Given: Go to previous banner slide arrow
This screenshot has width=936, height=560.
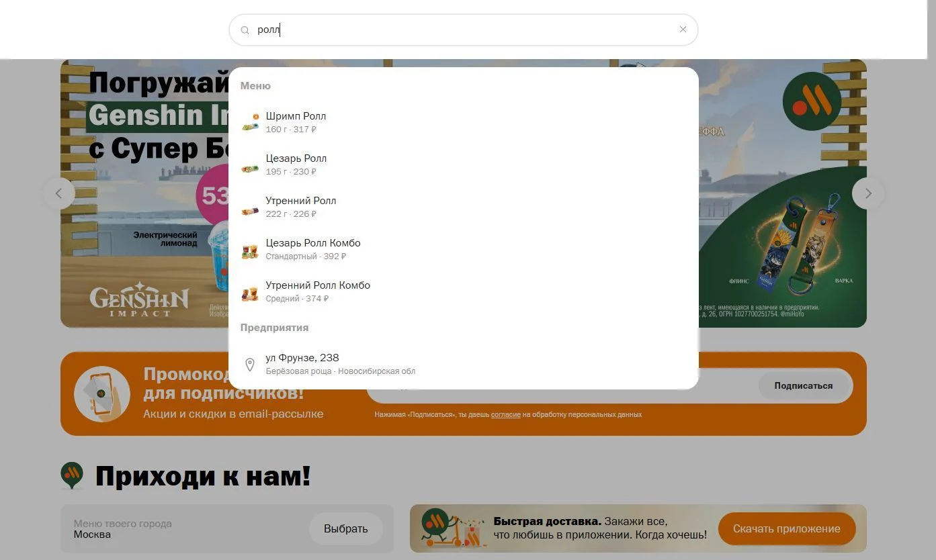Looking at the screenshot, I should pyautogui.click(x=59, y=193).
